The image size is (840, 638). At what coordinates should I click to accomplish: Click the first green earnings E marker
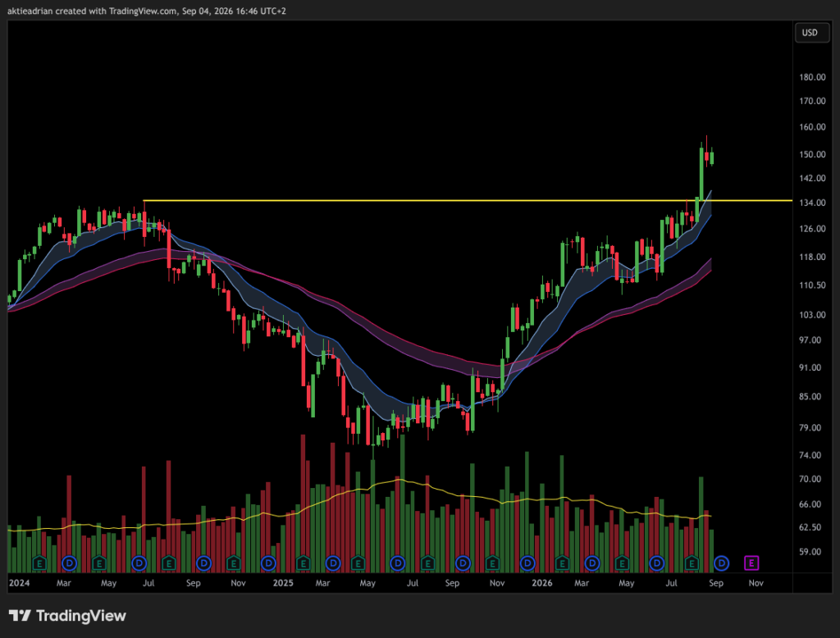pyautogui.click(x=39, y=563)
